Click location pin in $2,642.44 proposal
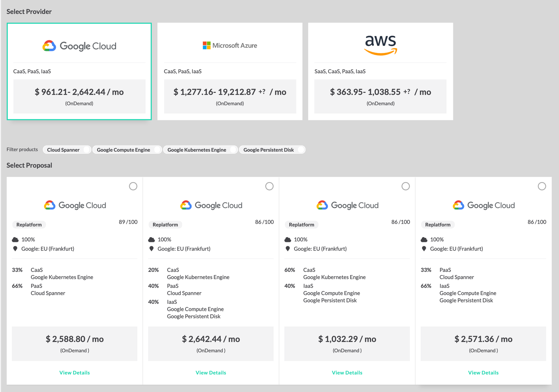Screen dimensions: 559x392 [x=151, y=249]
